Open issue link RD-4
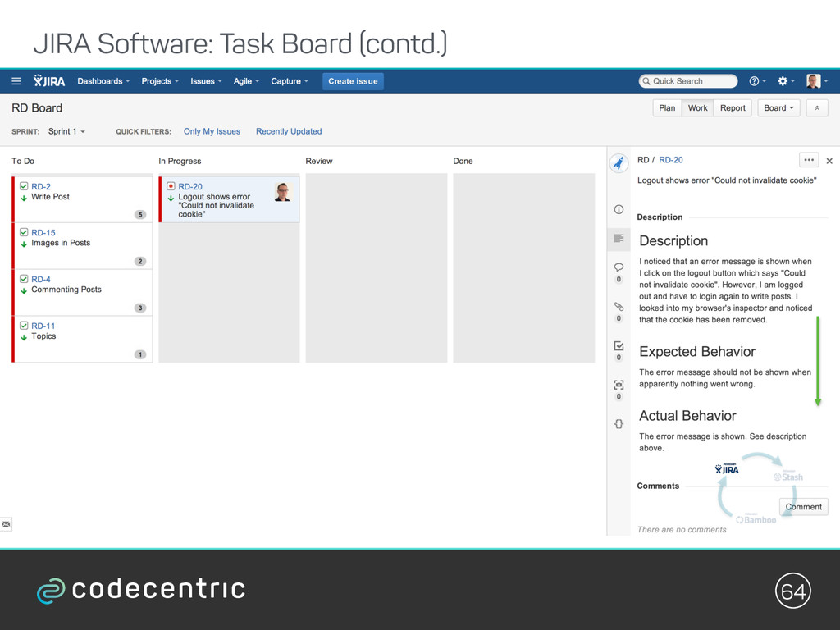840x630 pixels. [41, 279]
